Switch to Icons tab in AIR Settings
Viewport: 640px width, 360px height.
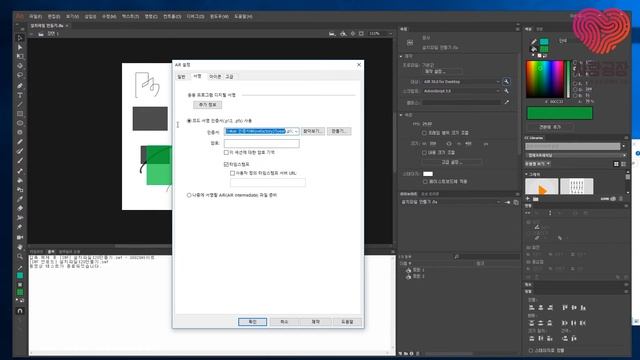click(215, 77)
